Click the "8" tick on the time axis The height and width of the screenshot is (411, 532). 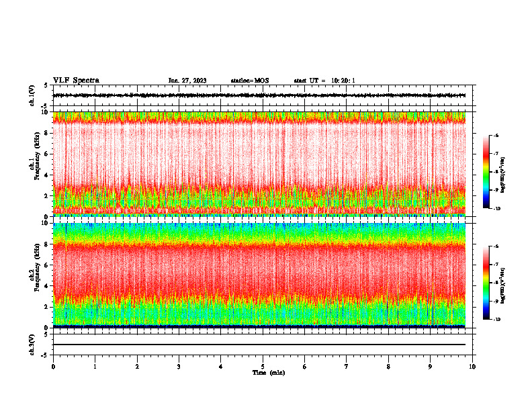pos(388,367)
